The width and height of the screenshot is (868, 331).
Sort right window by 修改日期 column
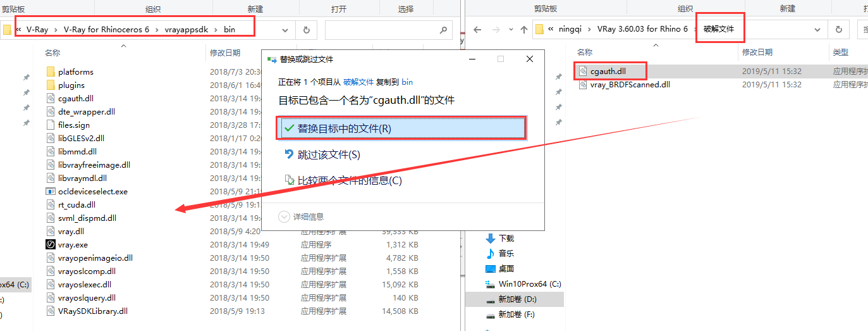click(757, 52)
